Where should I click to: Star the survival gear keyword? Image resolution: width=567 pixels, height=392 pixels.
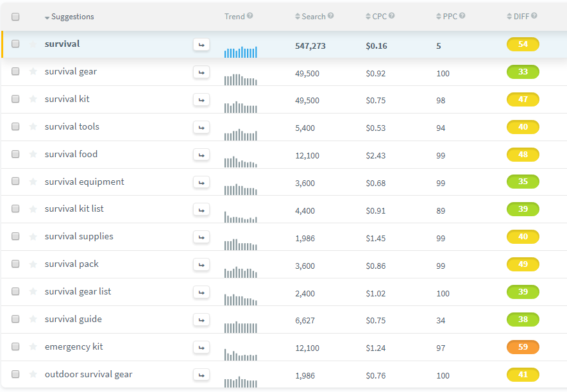33,72
